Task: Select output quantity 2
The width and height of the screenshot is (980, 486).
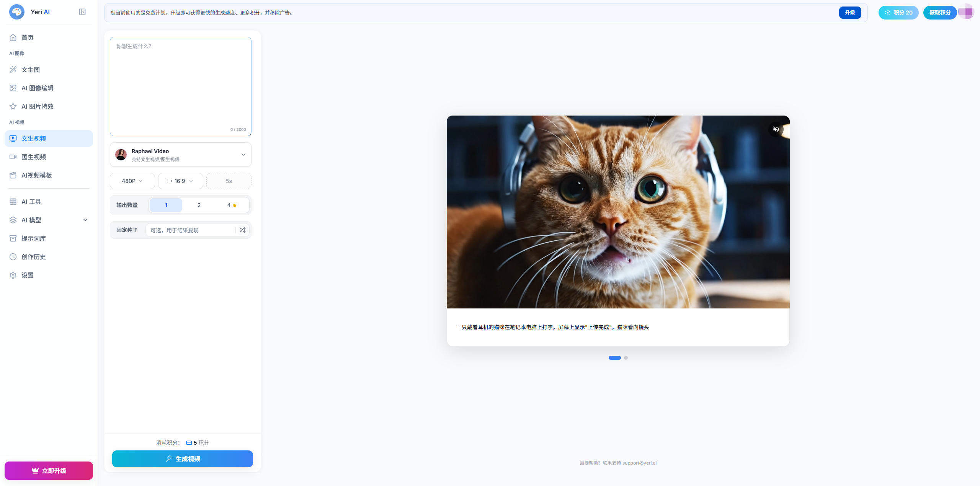Action: (x=199, y=205)
